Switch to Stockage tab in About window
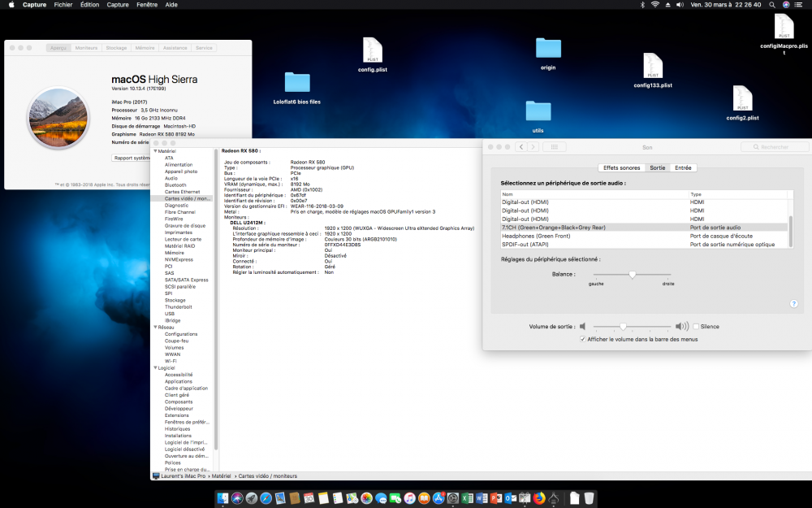The image size is (812, 508). tap(116, 48)
